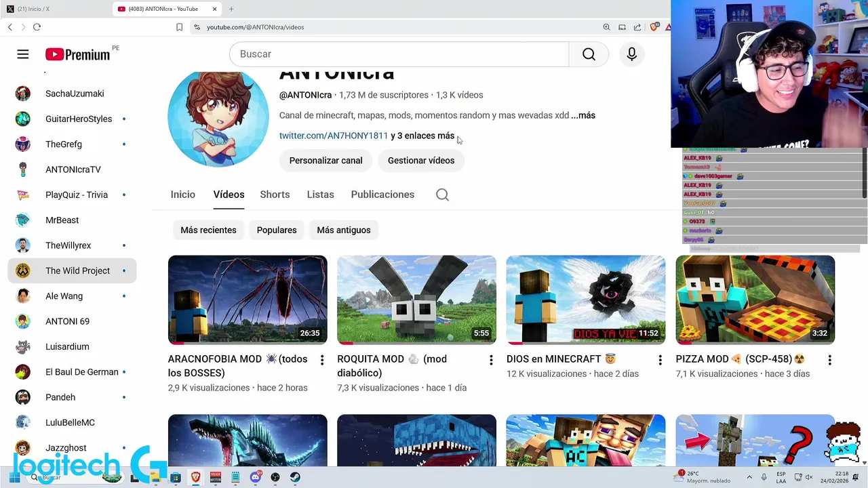Go to YouTube Premium home logo
868x488 pixels.
pyautogui.click(x=77, y=54)
